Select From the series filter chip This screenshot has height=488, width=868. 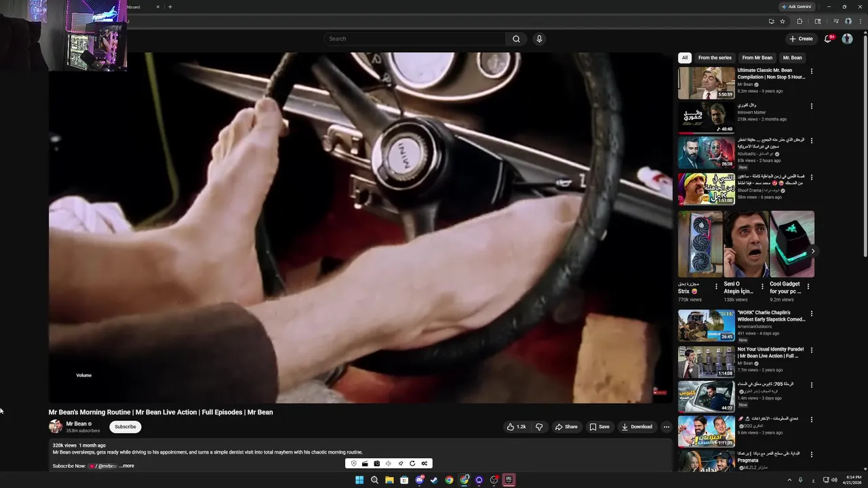(715, 58)
